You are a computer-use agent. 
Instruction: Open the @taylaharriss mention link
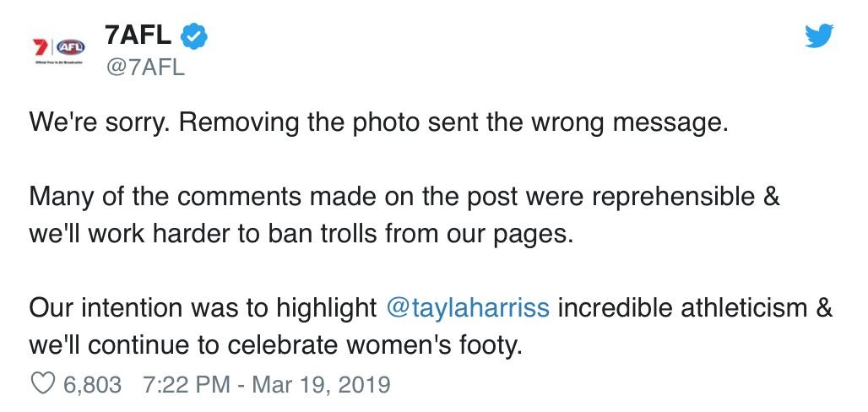pos(467,307)
